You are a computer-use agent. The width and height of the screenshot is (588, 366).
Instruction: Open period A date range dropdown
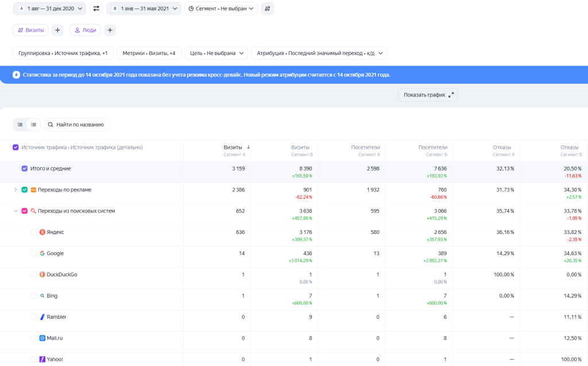pos(49,9)
